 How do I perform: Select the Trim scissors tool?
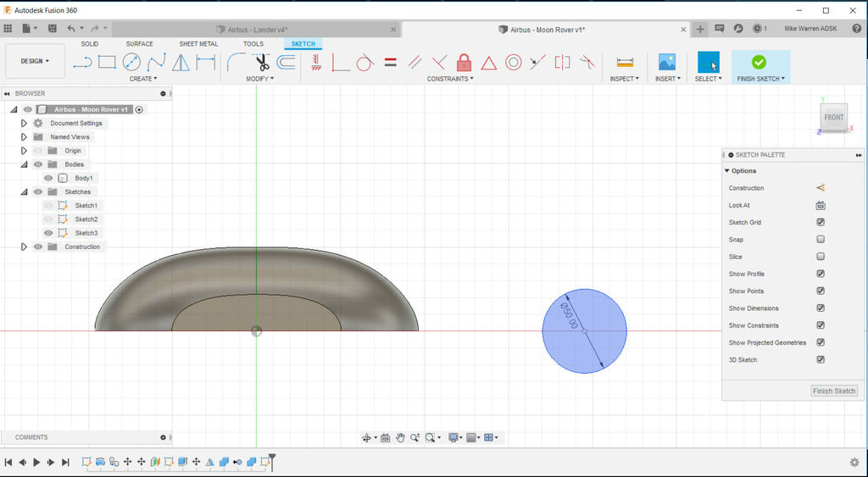(261, 62)
